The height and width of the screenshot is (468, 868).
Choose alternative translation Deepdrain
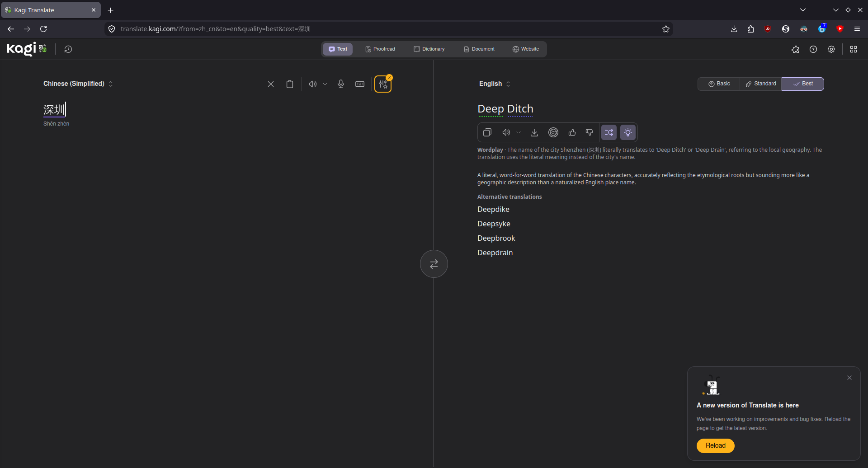(495, 253)
